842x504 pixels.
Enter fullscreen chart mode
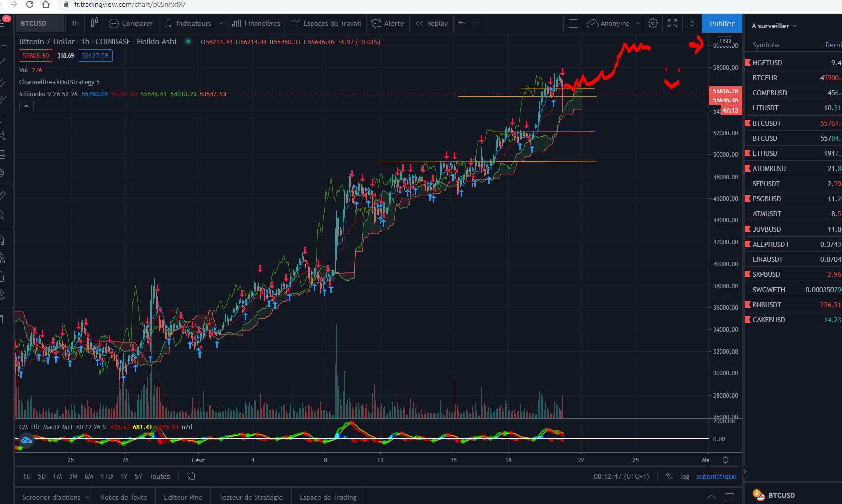tap(672, 23)
